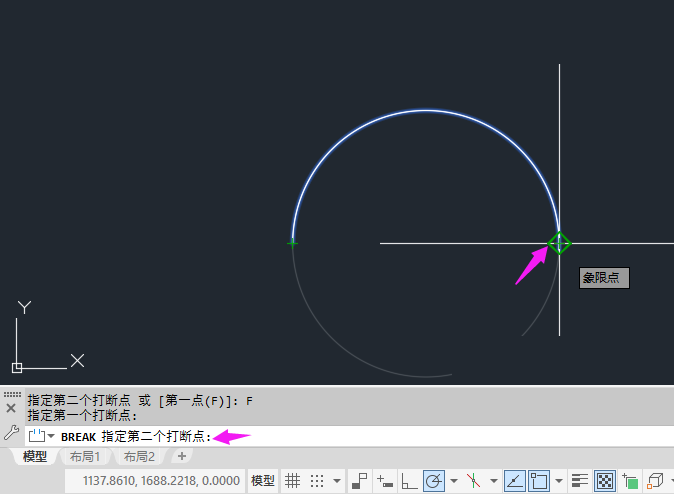This screenshot has height=494, width=674.
Task: Close the command line panel
Action: [11, 409]
